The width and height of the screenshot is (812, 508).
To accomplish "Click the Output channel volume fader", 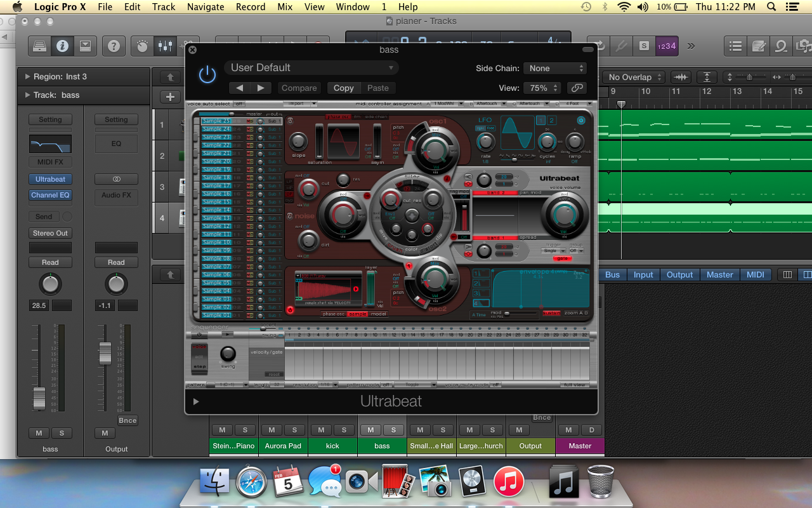I will (105, 353).
